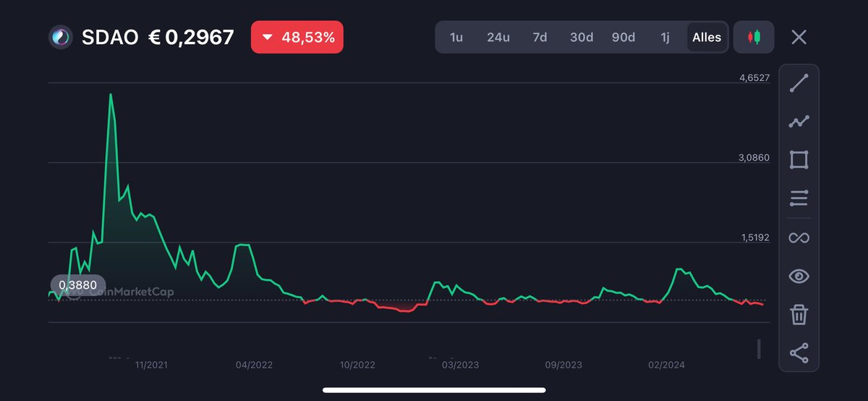Tap the iOS home indicator bar
The width and height of the screenshot is (868, 401).
click(x=434, y=390)
